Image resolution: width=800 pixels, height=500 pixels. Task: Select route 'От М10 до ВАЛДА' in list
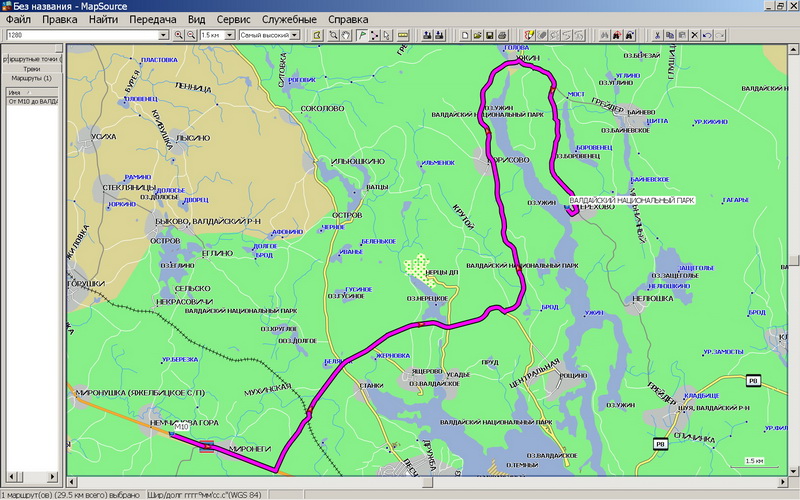tap(32, 101)
